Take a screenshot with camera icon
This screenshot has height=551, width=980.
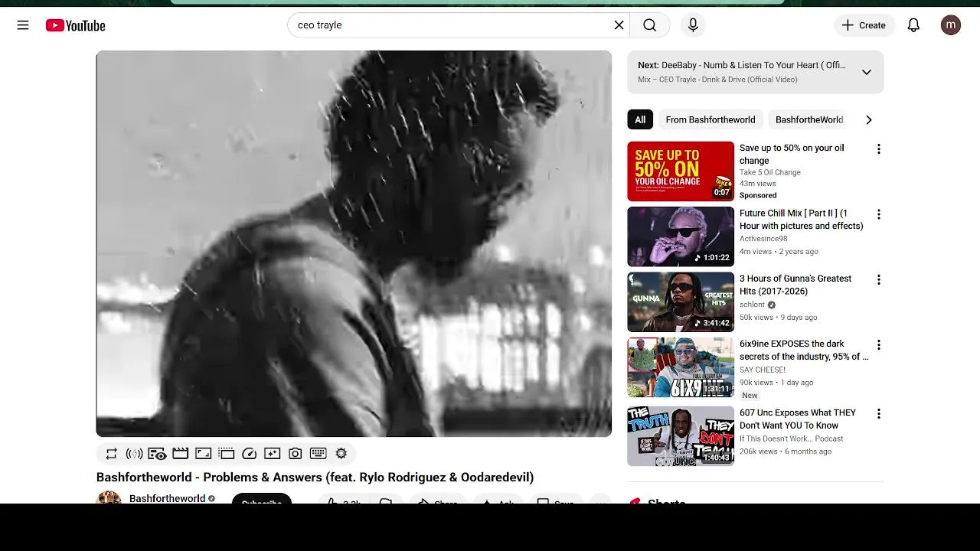tap(295, 454)
